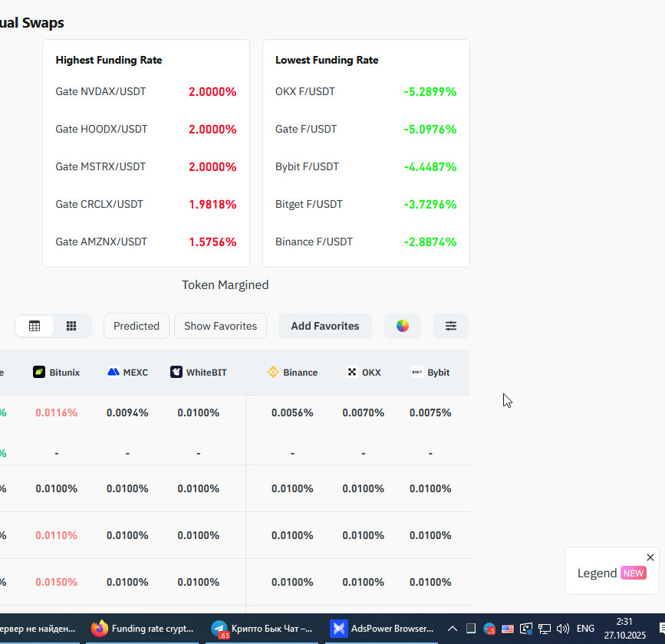Click Bitunix 0.0150% rate cell
The height and width of the screenshot is (644, 665).
(57, 582)
